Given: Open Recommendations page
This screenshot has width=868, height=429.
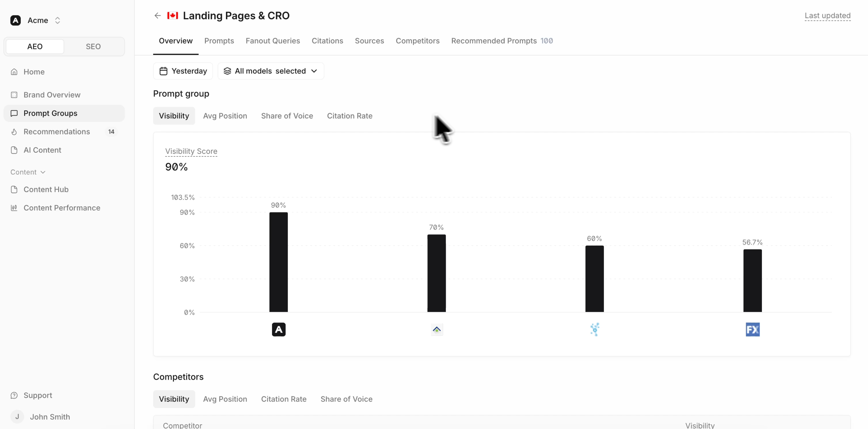Looking at the screenshot, I should (64, 132).
